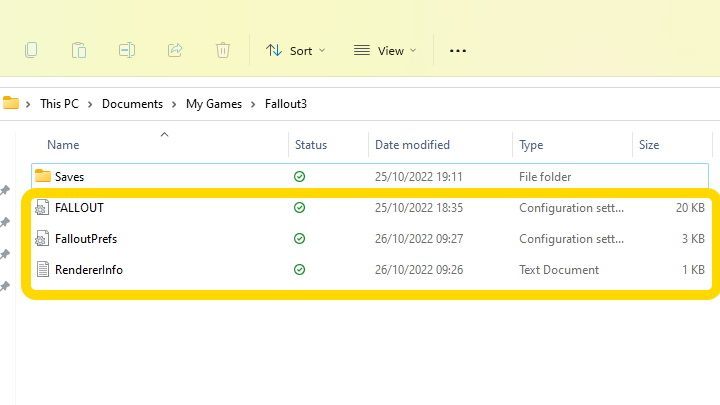The image size is (720, 405).
Task: Click sync status checkmark for FALLOUT
Action: tap(299, 208)
